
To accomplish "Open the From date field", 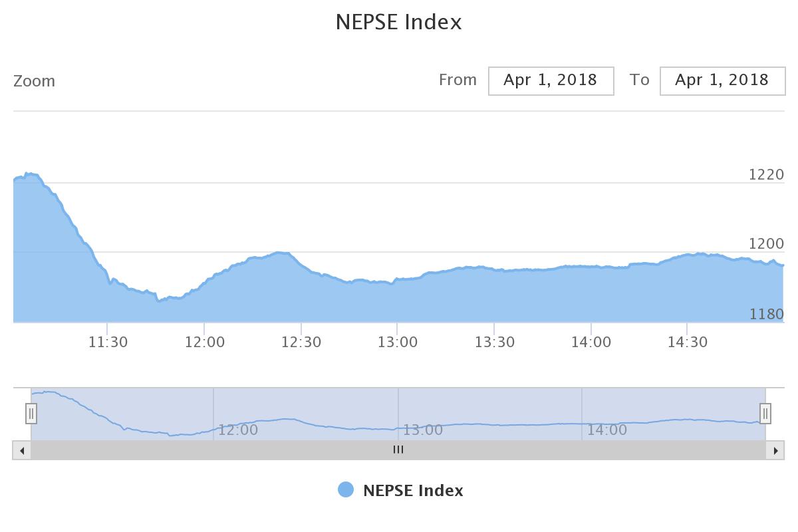I will [x=551, y=80].
